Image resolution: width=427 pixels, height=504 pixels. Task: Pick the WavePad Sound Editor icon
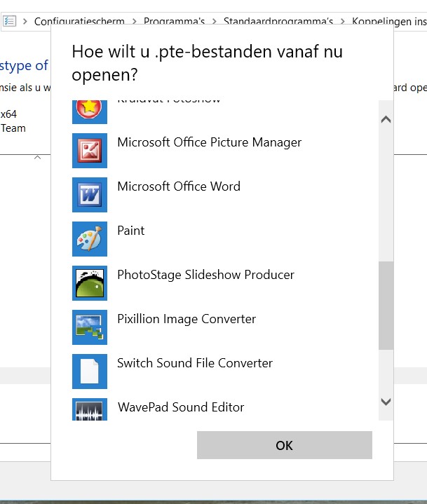click(x=90, y=409)
